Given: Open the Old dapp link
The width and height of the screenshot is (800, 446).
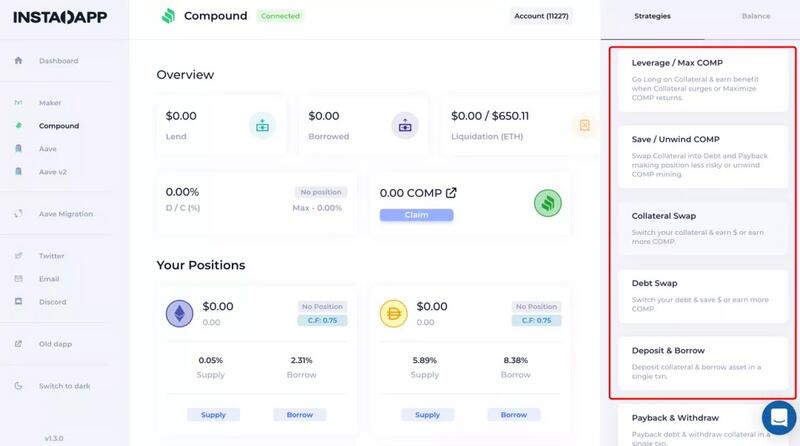Looking at the screenshot, I should [55, 344].
